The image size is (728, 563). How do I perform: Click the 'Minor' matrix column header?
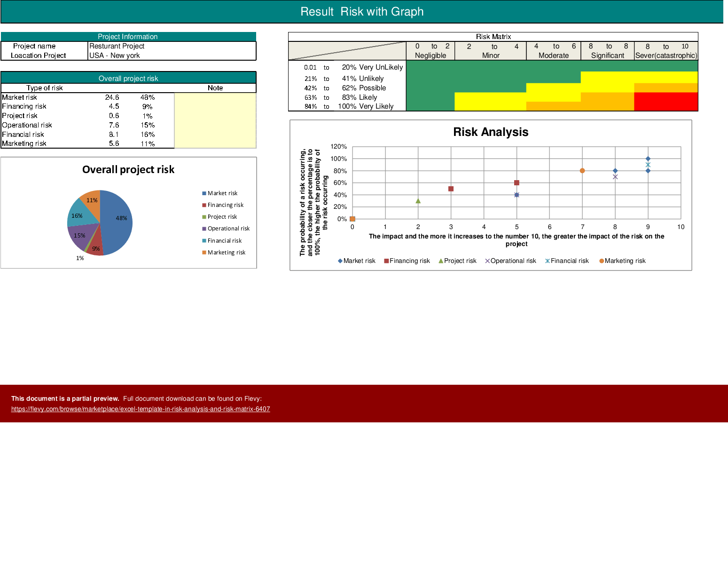click(491, 56)
